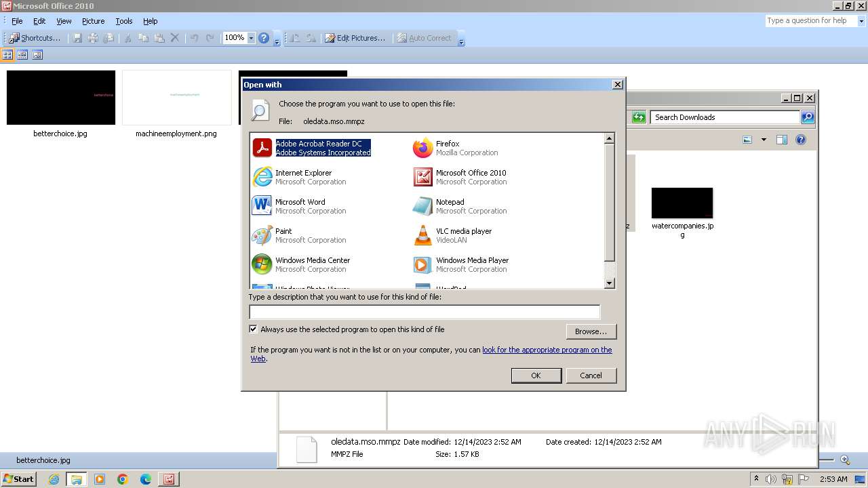Open the Tools menu
The width and height of the screenshot is (868, 488).
pos(124,21)
